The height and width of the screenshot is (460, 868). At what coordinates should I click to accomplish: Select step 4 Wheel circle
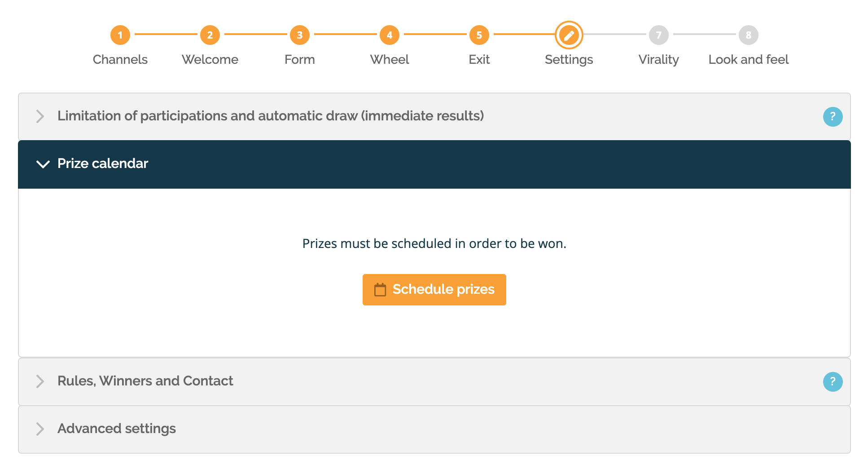point(390,35)
